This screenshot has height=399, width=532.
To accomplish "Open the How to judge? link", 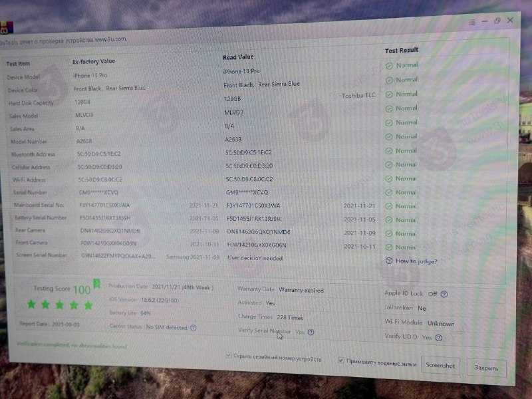I will click(416, 261).
